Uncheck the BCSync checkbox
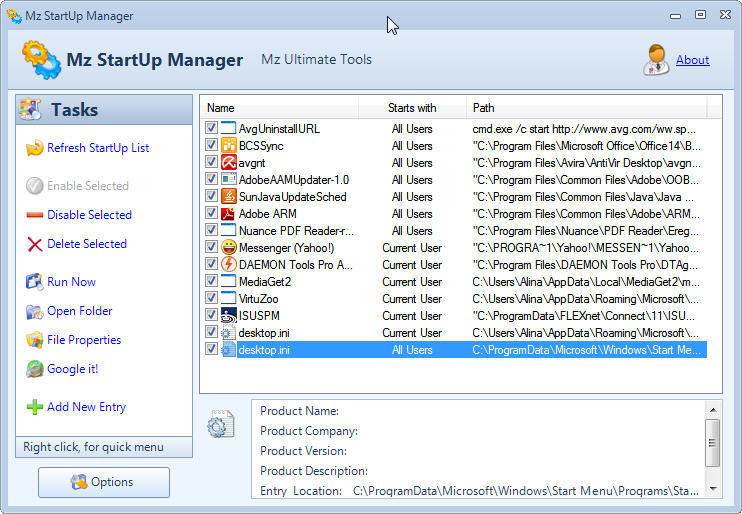 pyautogui.click(x=211, y=145)
